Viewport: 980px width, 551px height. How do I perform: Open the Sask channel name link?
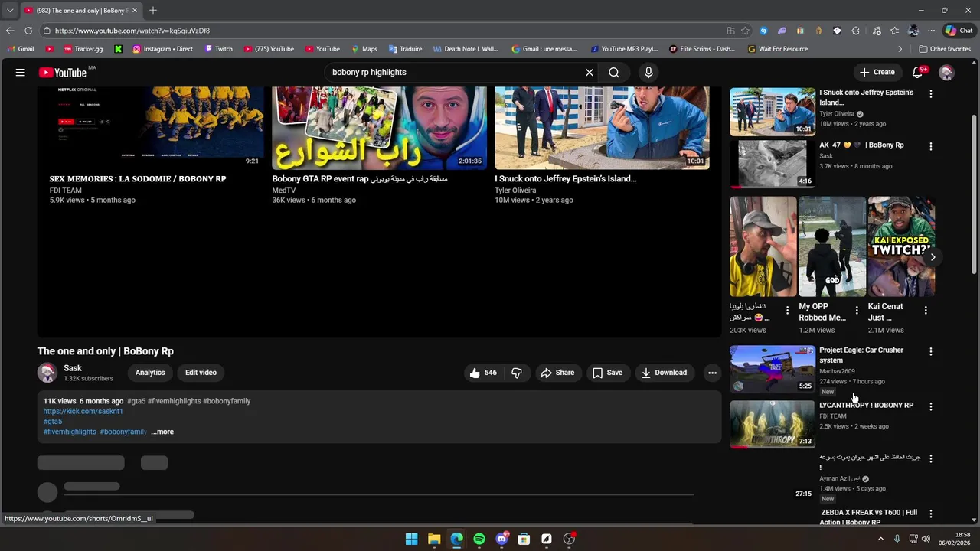pyautogui.click(x=73, y=368)
